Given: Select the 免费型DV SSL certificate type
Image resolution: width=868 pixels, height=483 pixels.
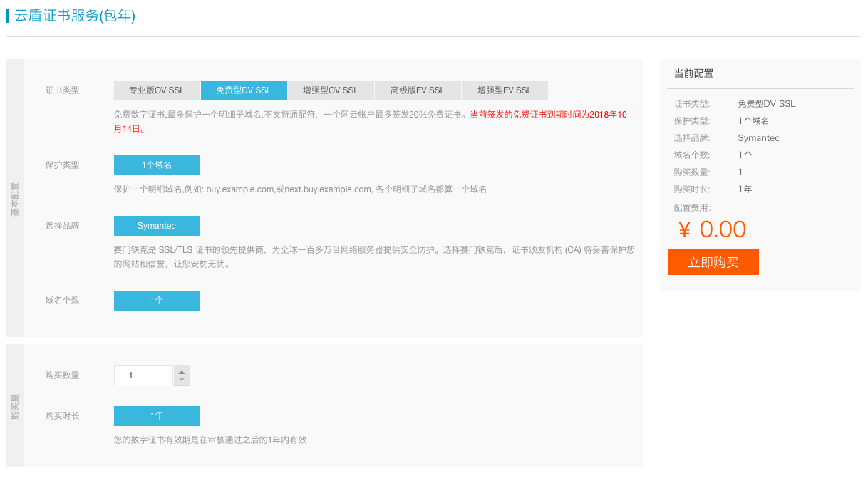Looking at the screenshot, I should [x=244, y=90].
